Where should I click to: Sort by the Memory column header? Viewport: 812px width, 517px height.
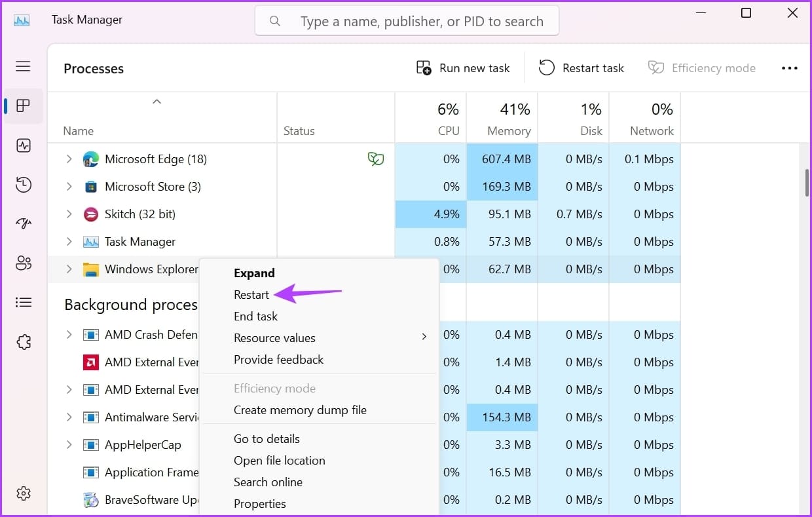tap(502, 118)
